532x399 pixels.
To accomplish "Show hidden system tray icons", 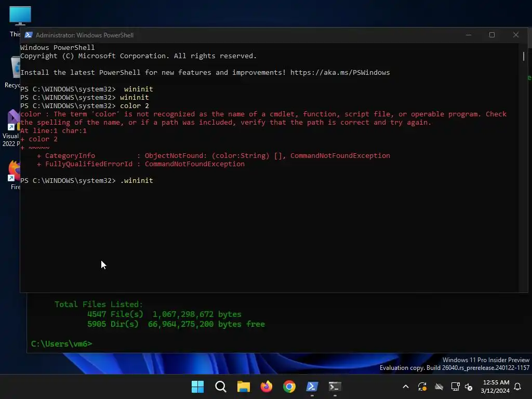I will coord(405,387).
